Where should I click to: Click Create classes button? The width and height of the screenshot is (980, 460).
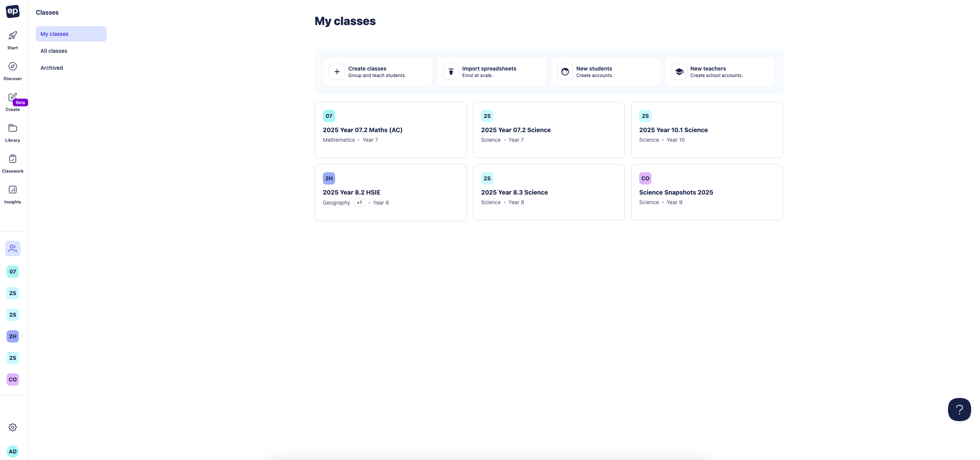(x=378, y=72)
